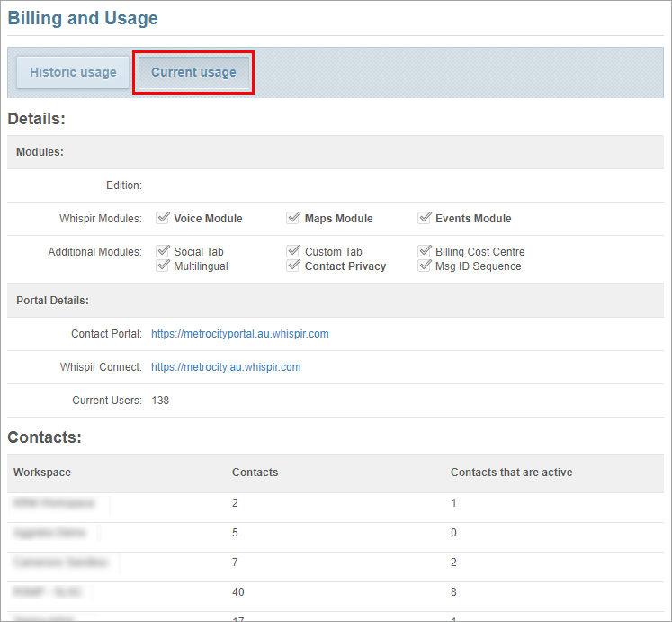Toggle the Multilingual checkbox
Screen dimensions: 672x622
tap(163, 266)
